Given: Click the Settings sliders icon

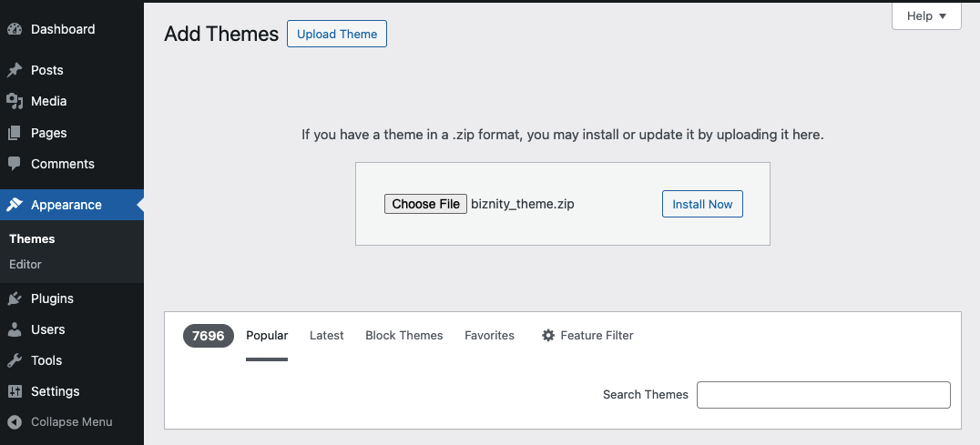Looking at the screenshot, I should coord(15,391).
